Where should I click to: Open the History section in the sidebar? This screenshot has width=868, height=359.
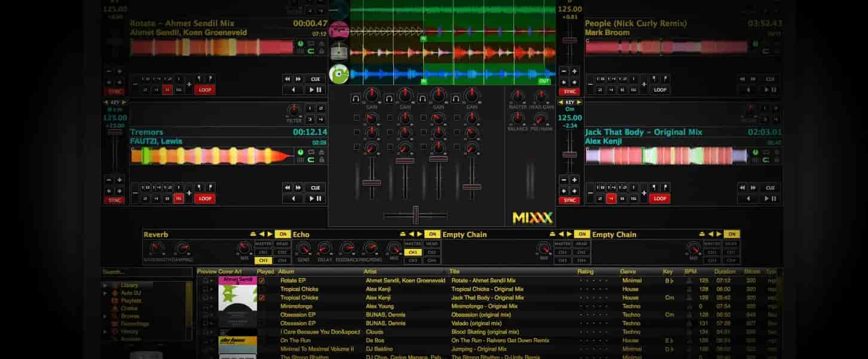pyautogui.click(x=130, y=332)
